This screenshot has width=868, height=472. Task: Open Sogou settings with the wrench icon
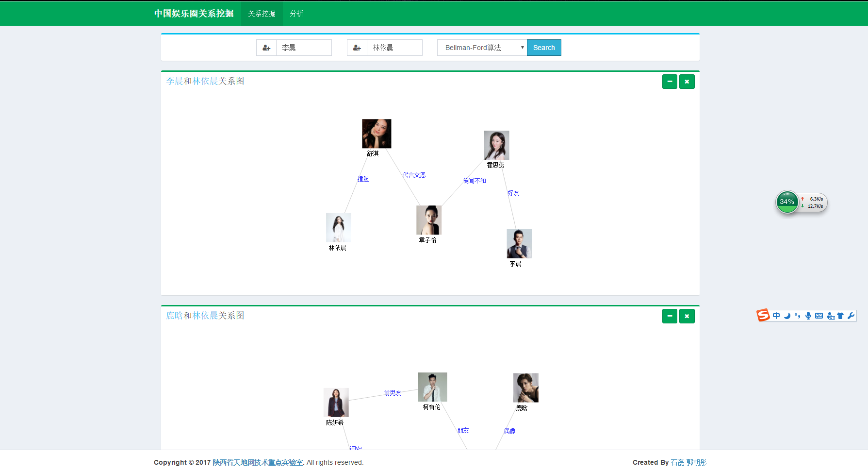pos(852,316)
